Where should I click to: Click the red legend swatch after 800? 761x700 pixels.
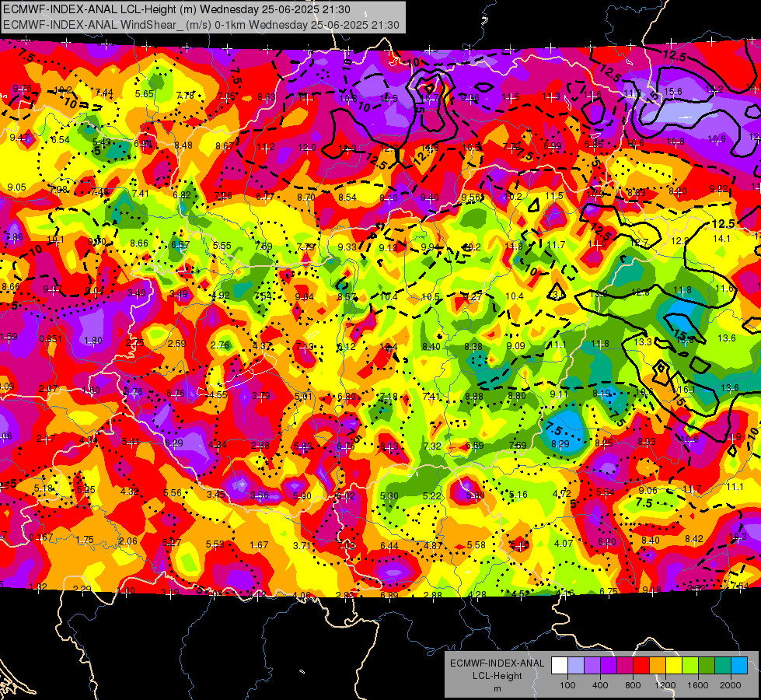pos(641,666)
